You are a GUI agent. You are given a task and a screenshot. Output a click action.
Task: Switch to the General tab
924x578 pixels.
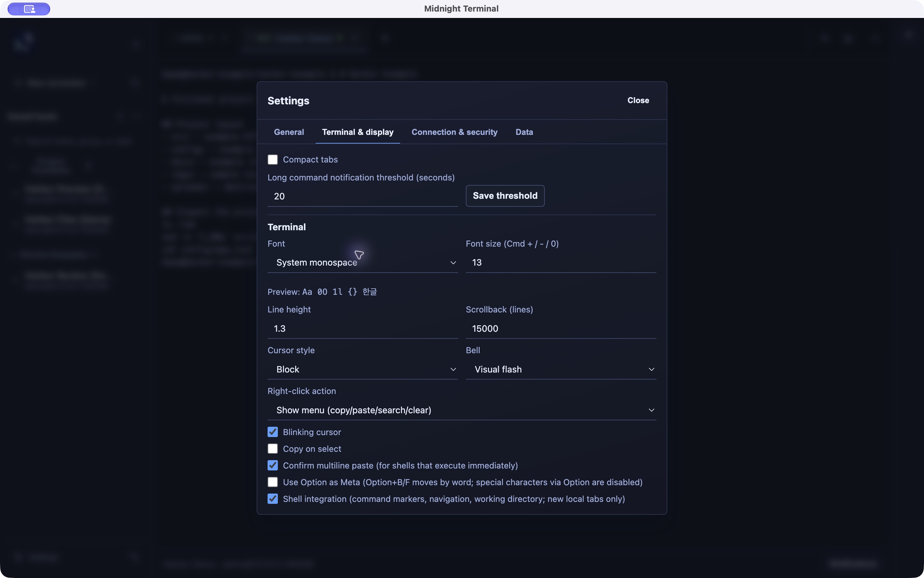click(289, 132)
